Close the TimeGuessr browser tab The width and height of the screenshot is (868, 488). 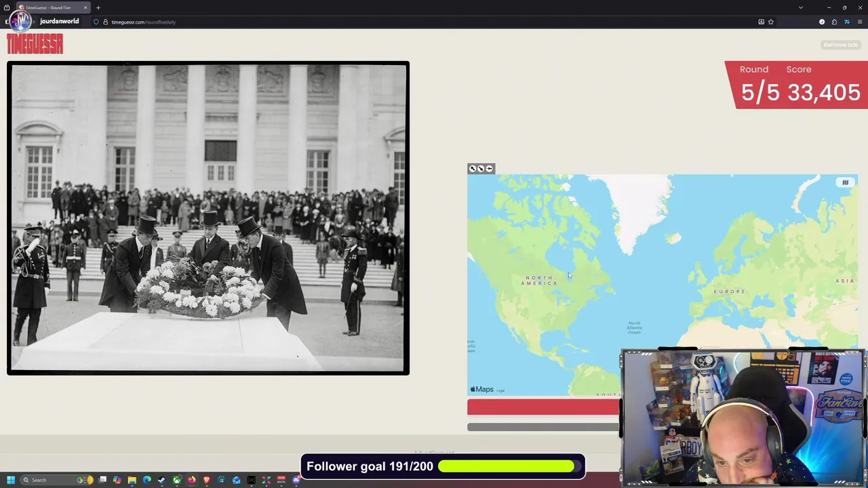tap(85, 7)
